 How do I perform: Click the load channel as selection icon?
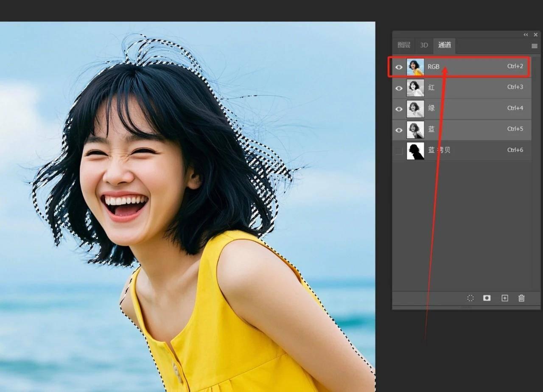(470, 298)
